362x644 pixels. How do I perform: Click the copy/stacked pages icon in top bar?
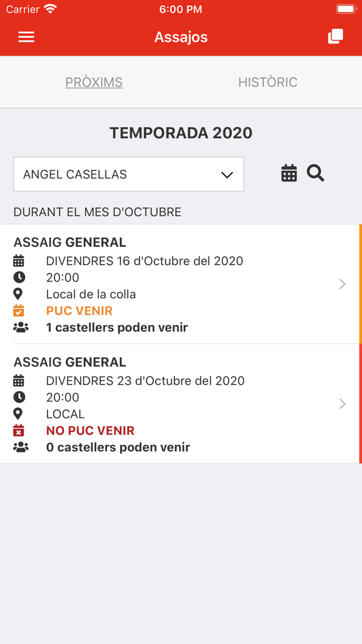pyautogui.click(x=335, y=36)
